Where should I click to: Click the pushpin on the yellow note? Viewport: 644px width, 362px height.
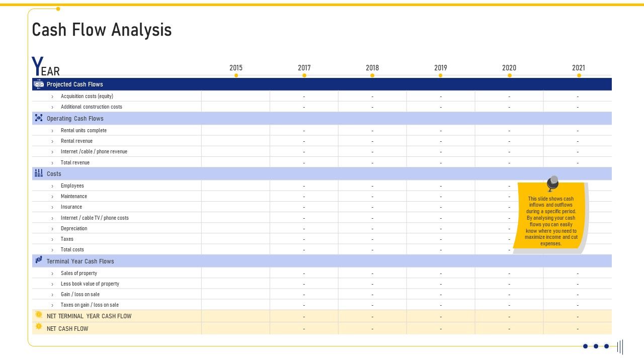(x=552, y=183)
